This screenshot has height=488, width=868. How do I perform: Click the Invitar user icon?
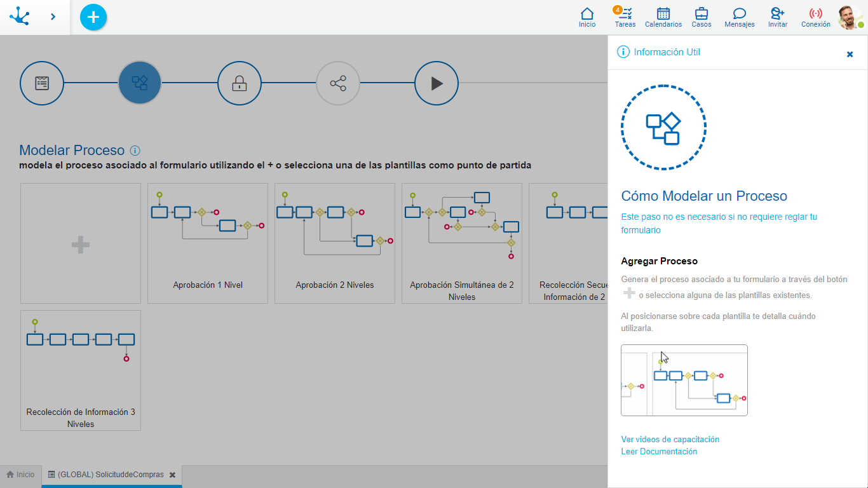click(777, 17)
